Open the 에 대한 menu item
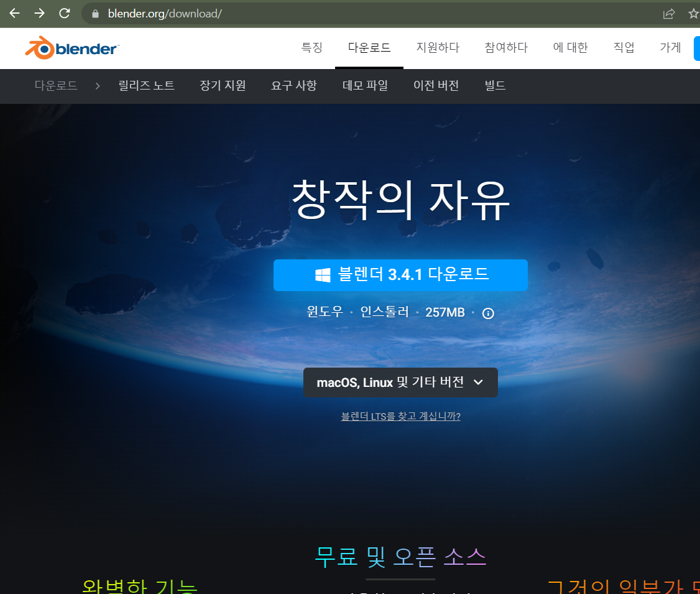The height and width of the screenshot is (594, 700). [x=571, y=47]
